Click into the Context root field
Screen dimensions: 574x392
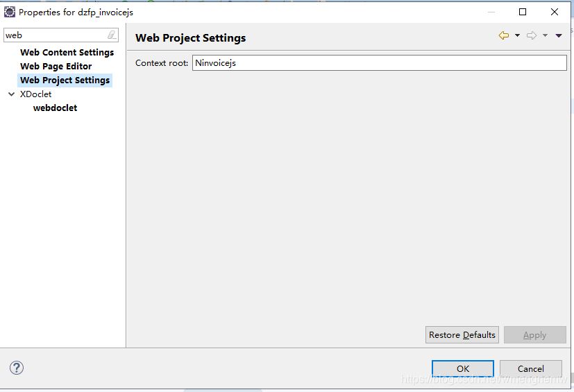[x=379, y=63]
